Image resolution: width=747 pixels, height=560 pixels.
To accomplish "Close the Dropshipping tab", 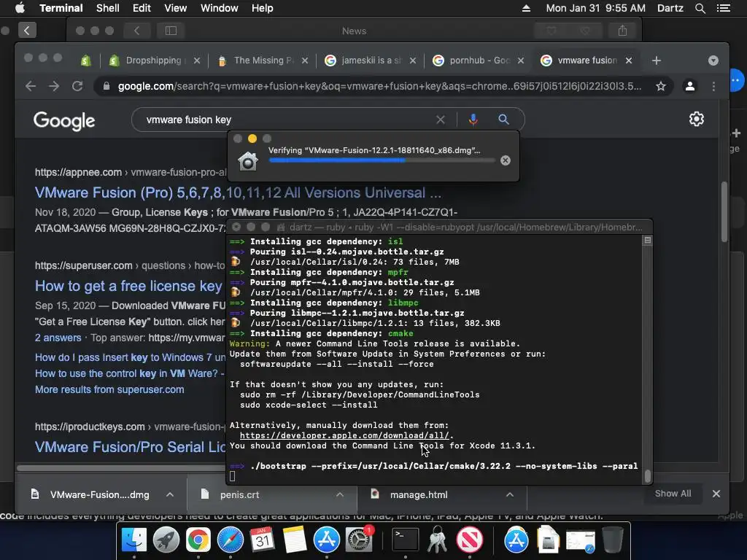I will pos(197,61).
